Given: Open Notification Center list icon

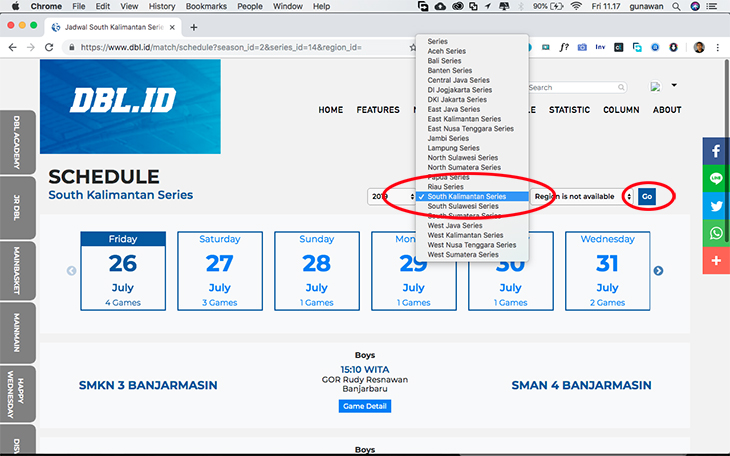Looking at the screenshot, I should point(711,7).
